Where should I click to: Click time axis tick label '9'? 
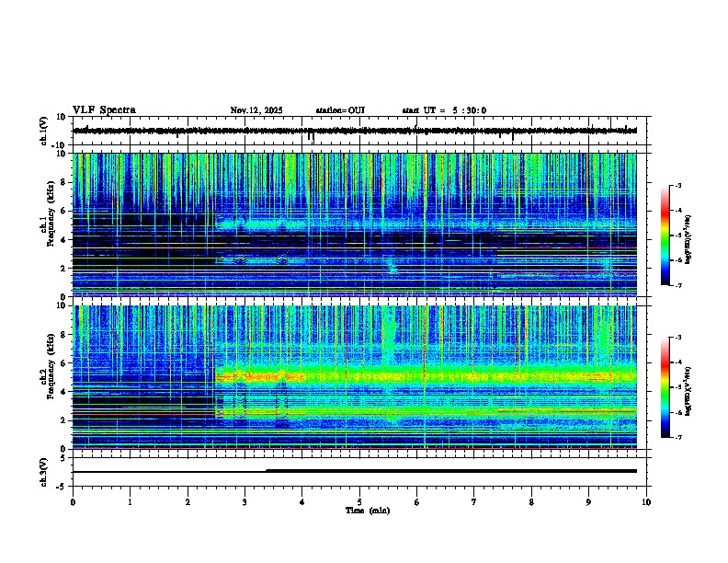pos(588,502)
